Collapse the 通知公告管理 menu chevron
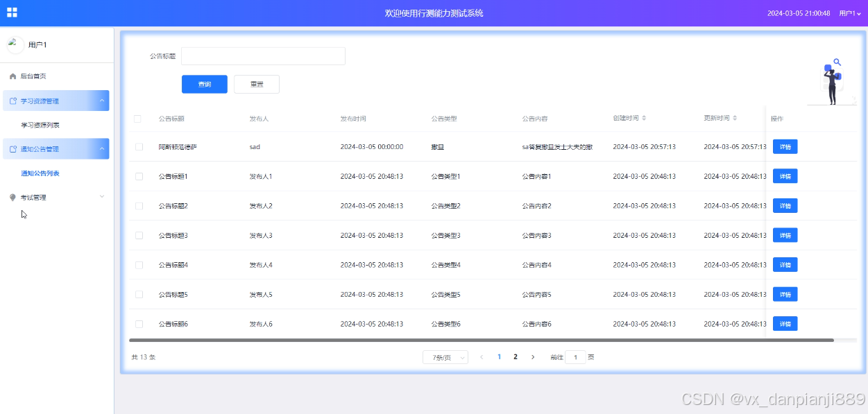868x414 pixels. 102,149
